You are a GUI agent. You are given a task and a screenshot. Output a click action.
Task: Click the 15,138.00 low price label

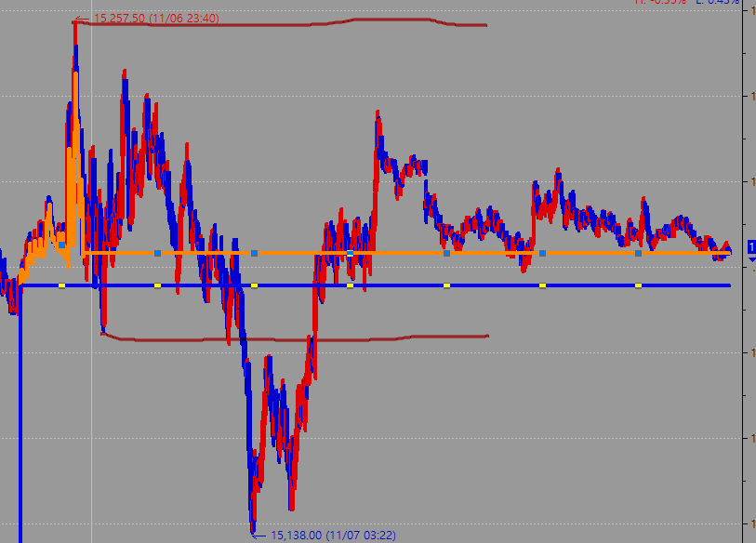[x=332, y=535]
